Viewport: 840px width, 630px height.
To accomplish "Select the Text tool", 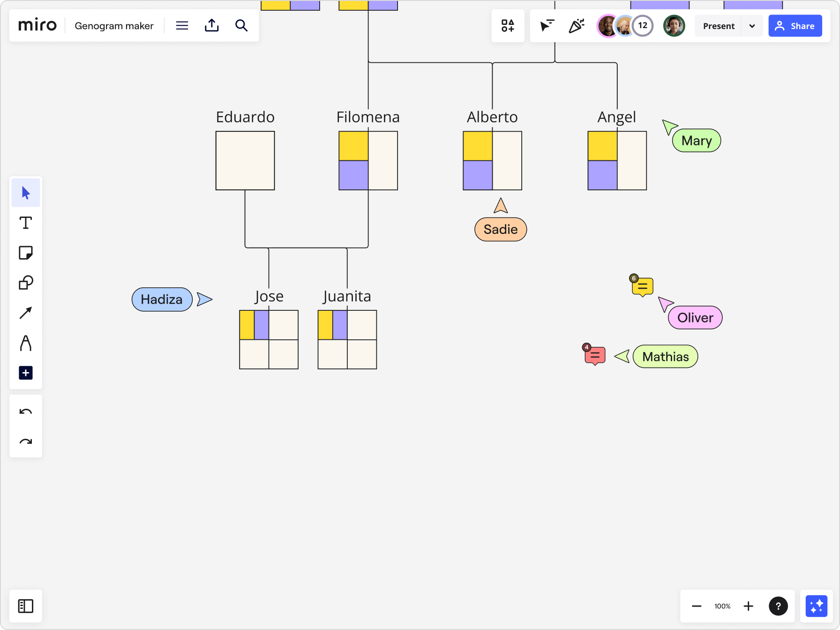I will (x=26, y=223).
